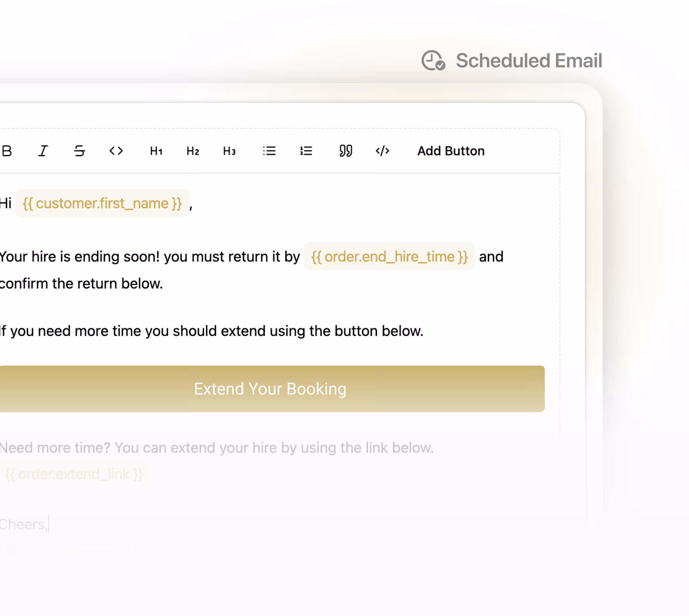Click the Scheduled Email clock icon

point(433,61)
